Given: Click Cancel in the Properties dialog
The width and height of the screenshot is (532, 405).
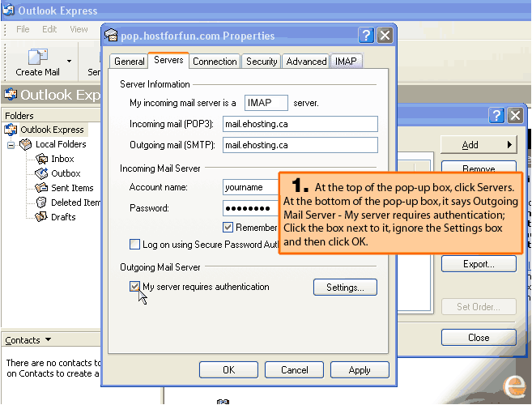Looking at the screenshot, I should [294, 369].
